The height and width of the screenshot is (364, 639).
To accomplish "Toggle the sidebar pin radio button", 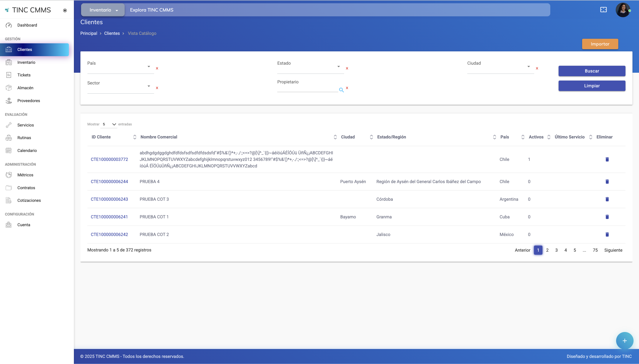I will pyautogui.click(x=65, y=10).
